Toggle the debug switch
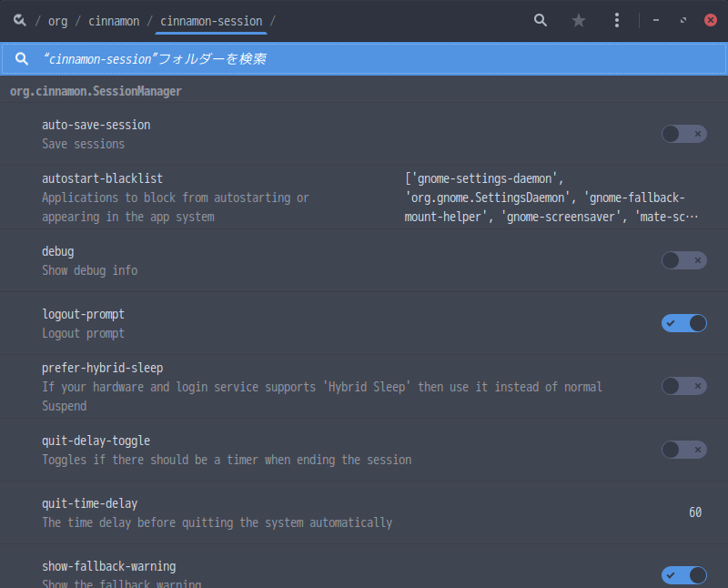This screenshot has height=588, width=728. [684, 260]
